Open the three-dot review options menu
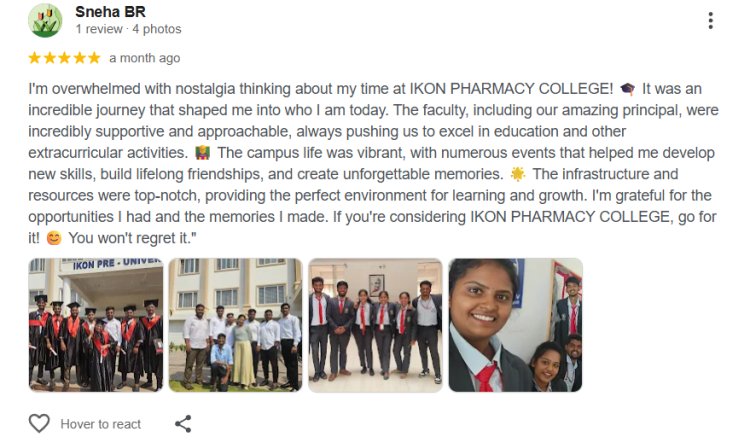The height and width of the screenshot is (443, 750). (x=710, y=21)
